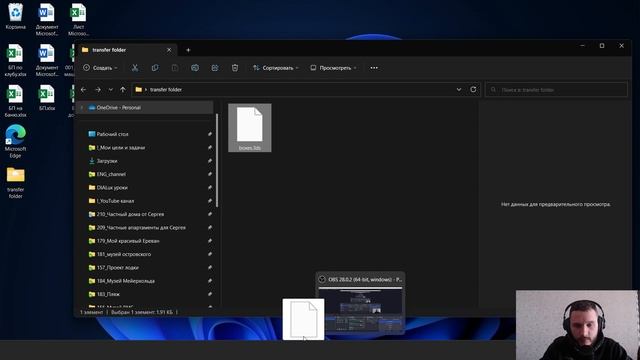The image size is (640, 360).
Task: Click the Paste icon in Explorer toolbar
Action: pyautogui.click(x=175, y=68)
